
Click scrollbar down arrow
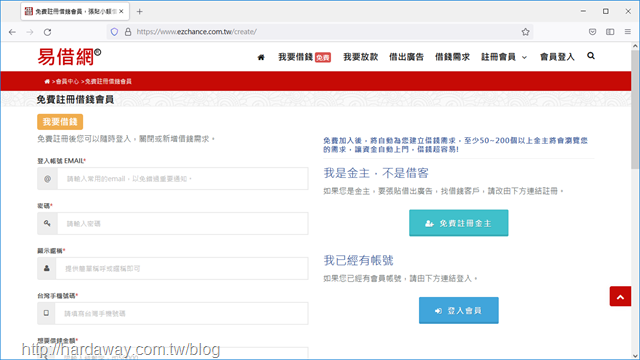635,356
